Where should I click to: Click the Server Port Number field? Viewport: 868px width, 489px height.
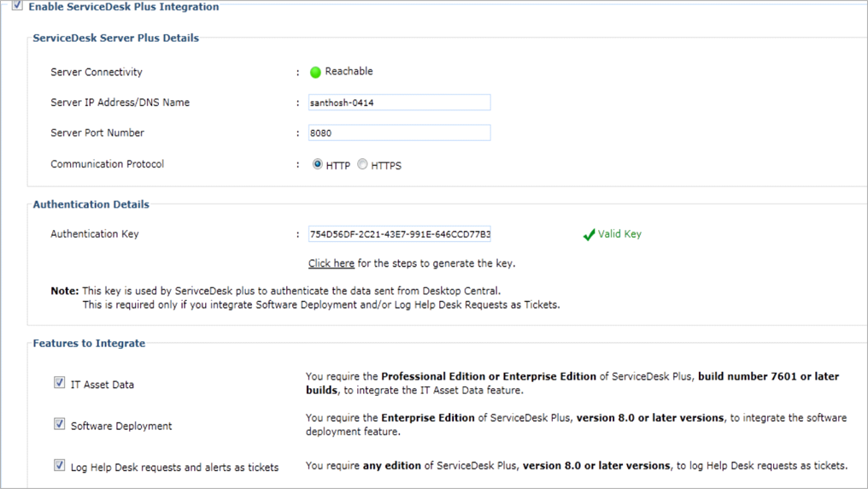(x=399, y=133)
